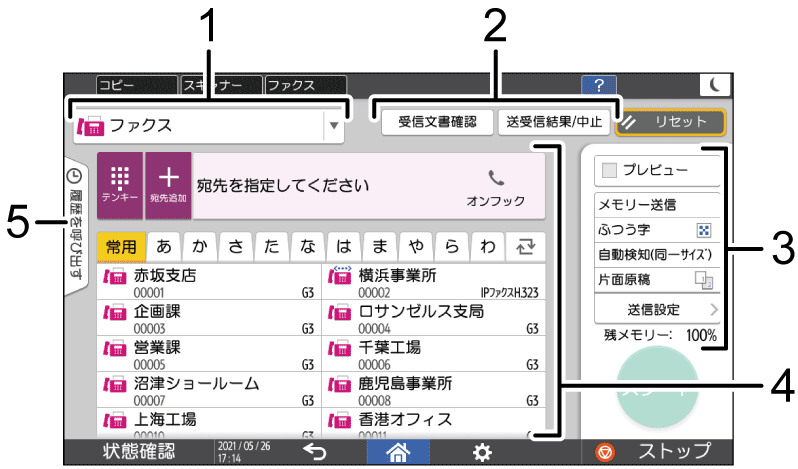Select the わ address tab
Image resolution: width=798 pixels, height=469 pixels.
488,247
